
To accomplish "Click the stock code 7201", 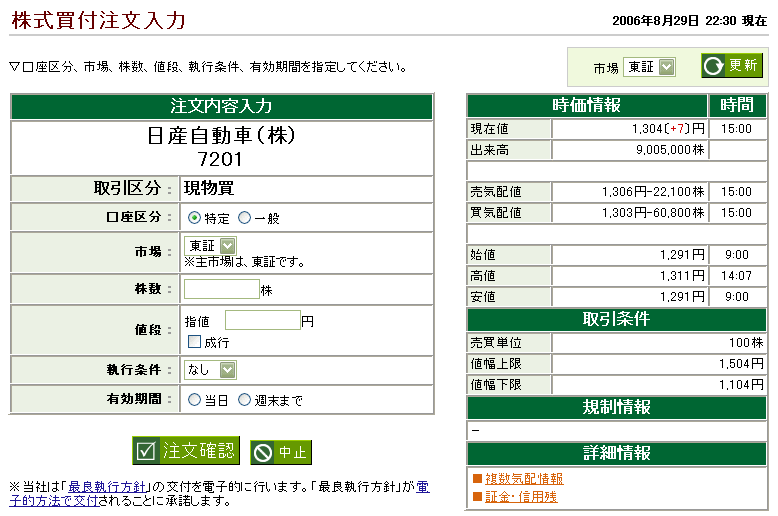I will click(220, 159).
